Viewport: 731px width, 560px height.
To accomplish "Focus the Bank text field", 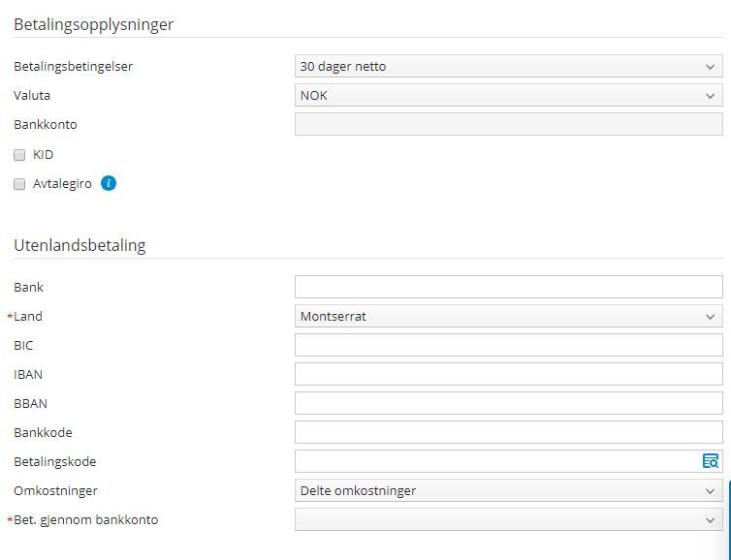I will pos(509,287).
